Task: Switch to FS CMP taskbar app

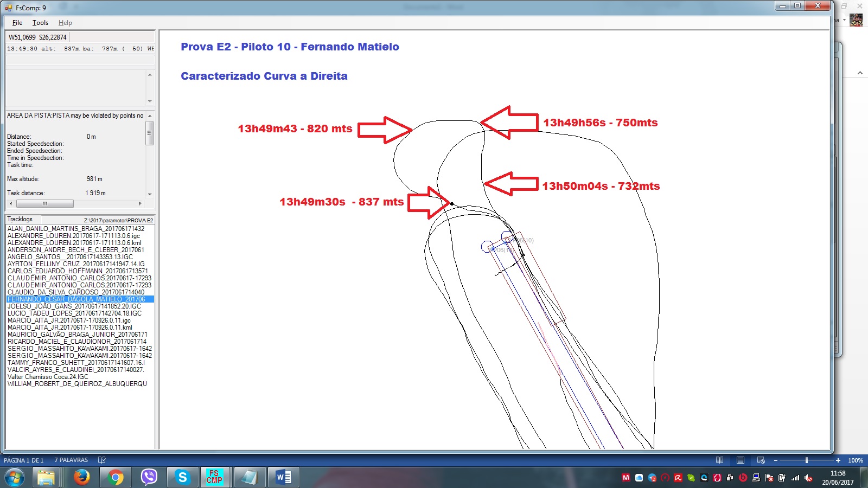Action: click(215, 477)
